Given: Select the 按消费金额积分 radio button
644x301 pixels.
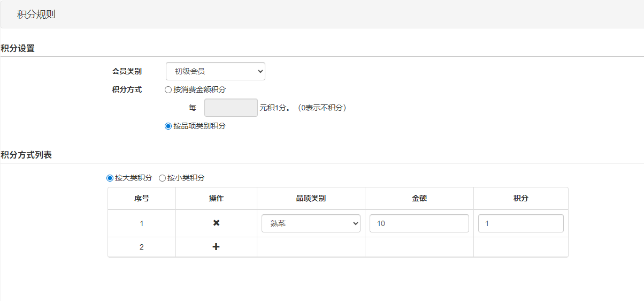Looking at the screenshot, I should (168, 90).
